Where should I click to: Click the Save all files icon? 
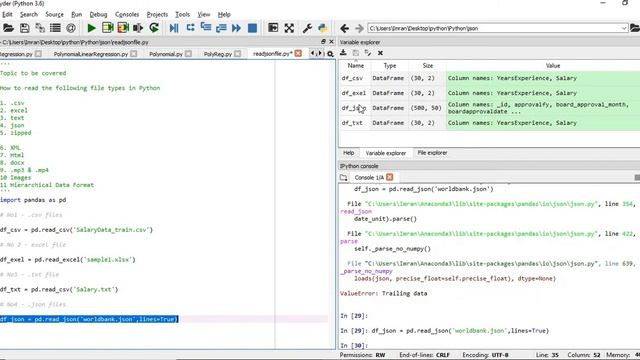click(40, 28)
